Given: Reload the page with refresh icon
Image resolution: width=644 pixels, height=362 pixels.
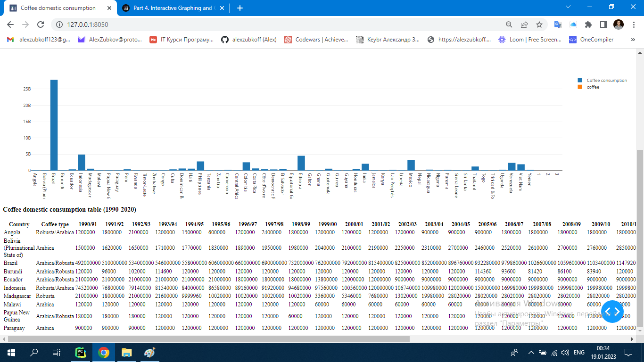Looking at the screenshot, I should (41, 25).
